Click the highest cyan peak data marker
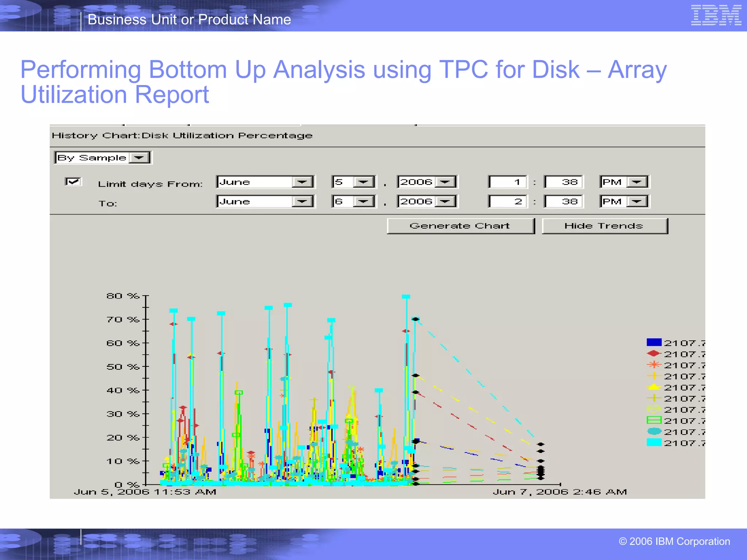The image size is (747, 560). (406, 297)
